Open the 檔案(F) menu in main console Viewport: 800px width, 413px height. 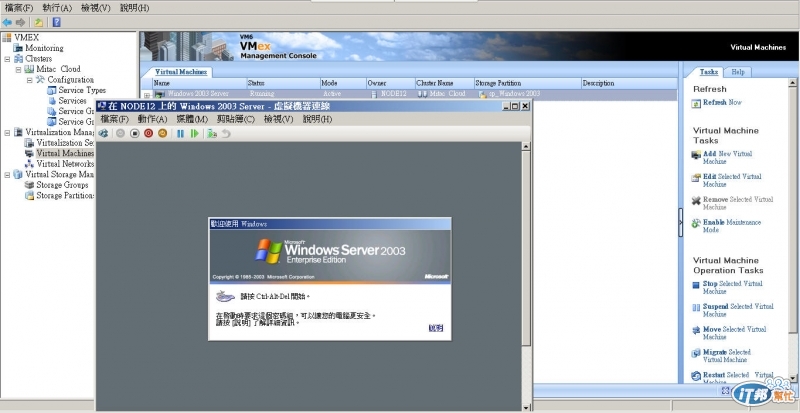19,8
